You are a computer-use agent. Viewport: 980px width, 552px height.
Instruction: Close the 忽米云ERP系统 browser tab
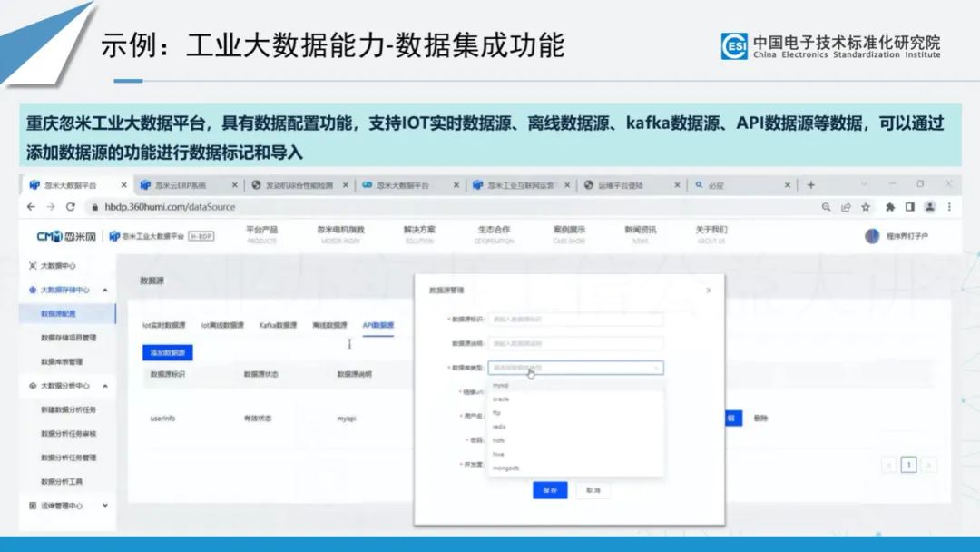tap(234, 185)
